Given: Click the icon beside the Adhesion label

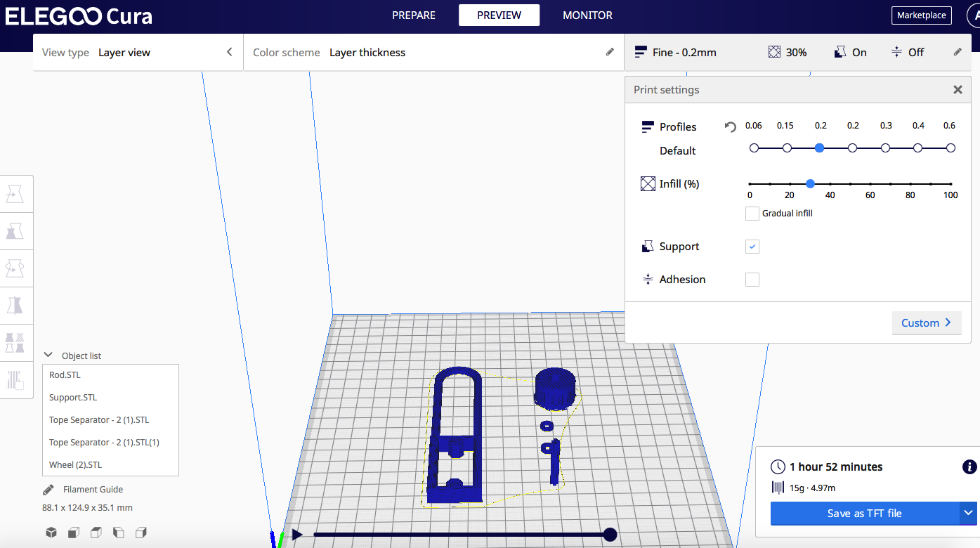Looking at the screenshot, I should tap(648, 280).
